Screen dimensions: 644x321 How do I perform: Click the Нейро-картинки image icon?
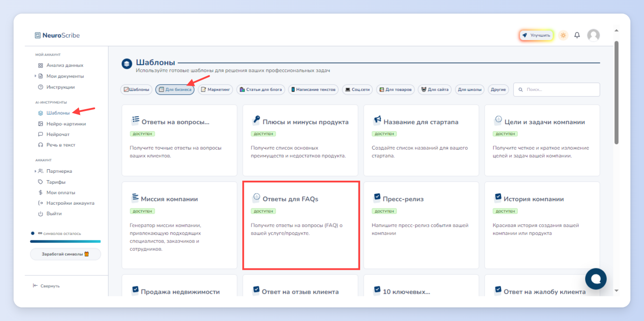[x=41, y=124]
